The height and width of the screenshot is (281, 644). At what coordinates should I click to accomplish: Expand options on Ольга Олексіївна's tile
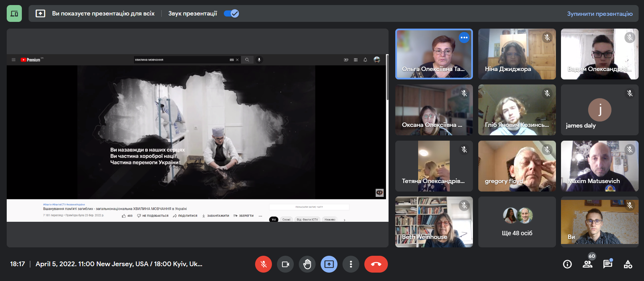464,38
